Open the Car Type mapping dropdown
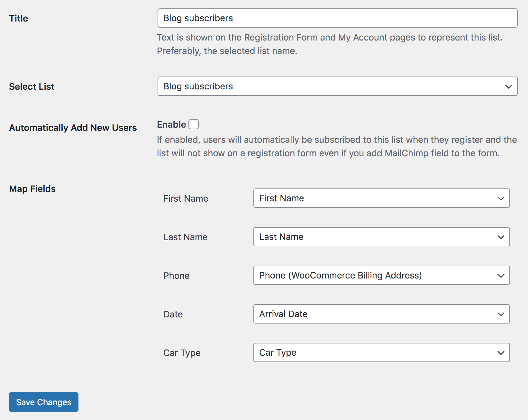This screenshot has width=528, height=420. tap(381, 352)
